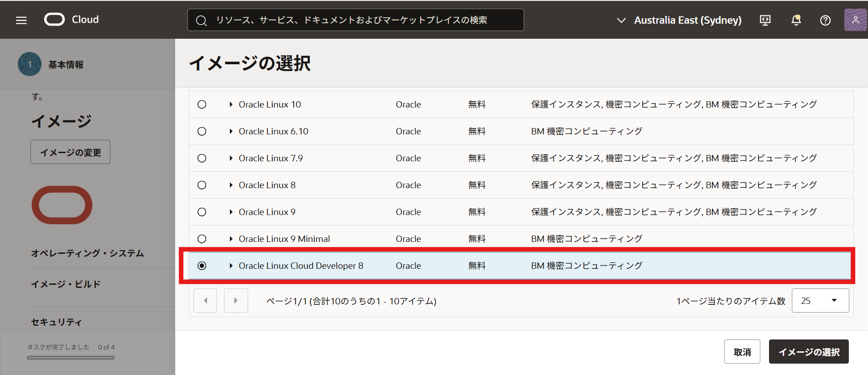The height and width of the screenshot is (375, 868).
Task: Open the help question mark icon
Action: (825, 20)
